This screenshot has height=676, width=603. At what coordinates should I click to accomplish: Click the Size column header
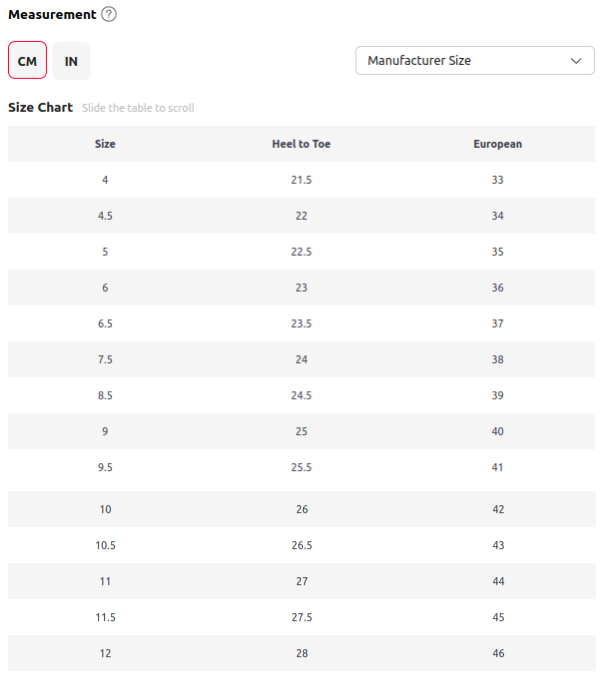(x=105, y=144)
